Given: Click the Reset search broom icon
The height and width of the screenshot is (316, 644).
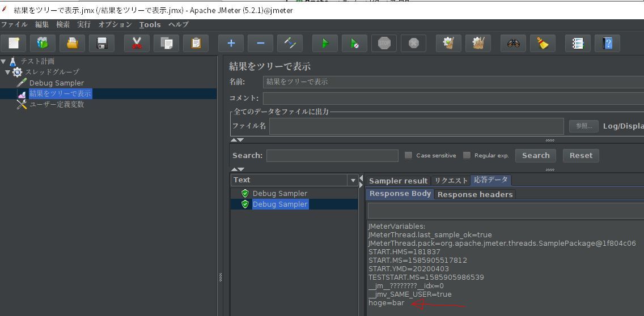Looking at the screenshot, I should (543, 43).
